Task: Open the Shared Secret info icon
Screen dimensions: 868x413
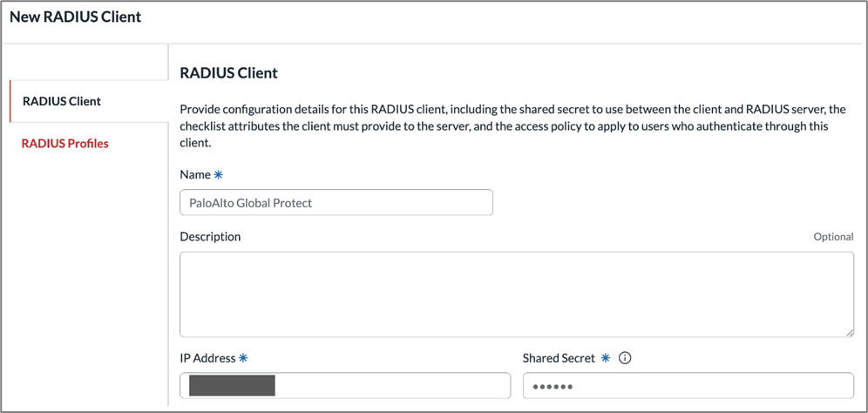Action: (x=624, y=358)
